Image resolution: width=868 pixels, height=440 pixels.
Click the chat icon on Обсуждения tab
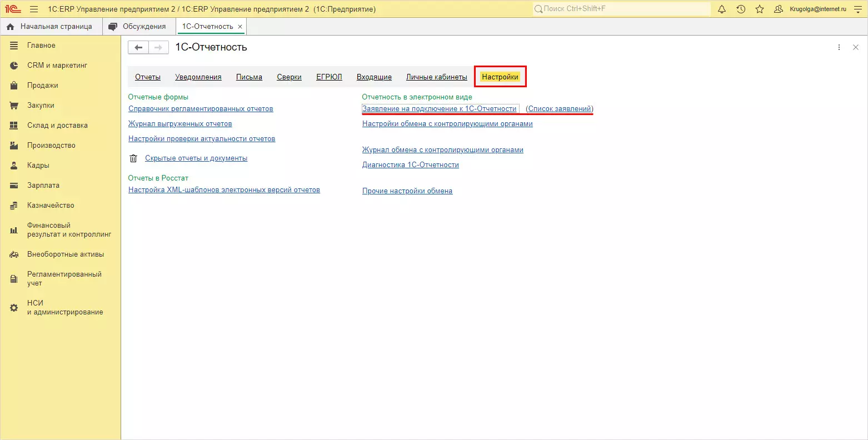click(x=113, y=27)
